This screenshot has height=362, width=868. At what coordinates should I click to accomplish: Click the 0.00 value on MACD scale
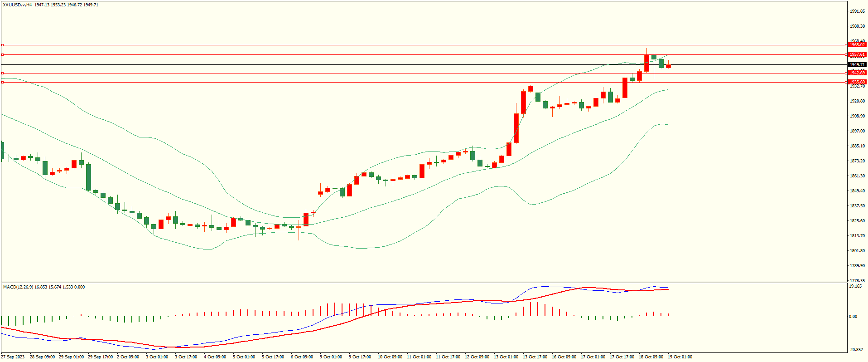point(853,317)
